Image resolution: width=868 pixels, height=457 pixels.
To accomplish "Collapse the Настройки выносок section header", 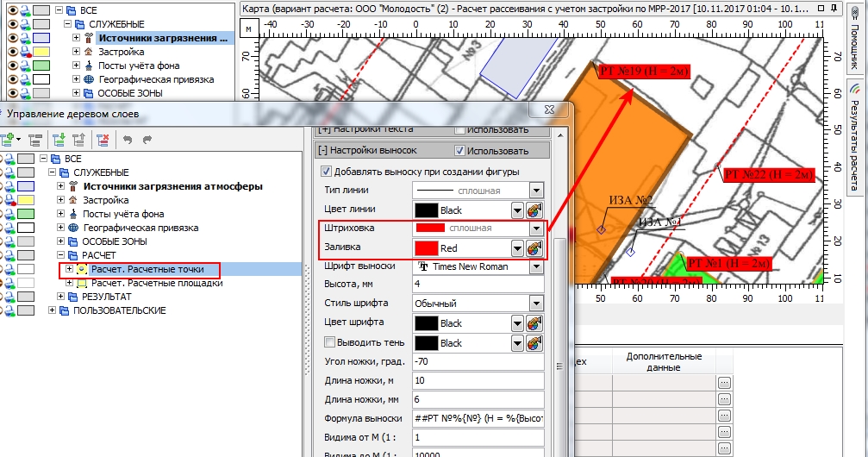I will pos(322,151).
